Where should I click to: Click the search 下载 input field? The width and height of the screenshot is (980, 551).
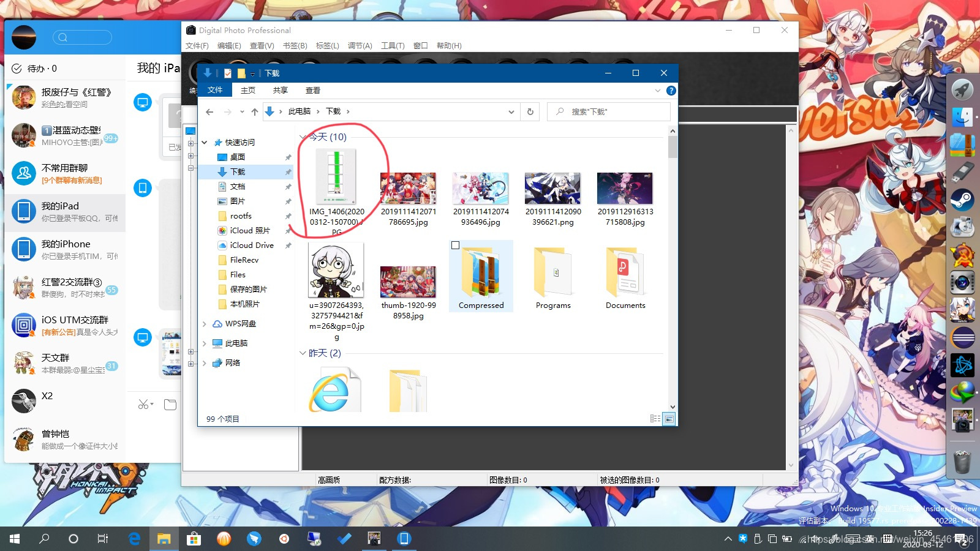point(608,111)
